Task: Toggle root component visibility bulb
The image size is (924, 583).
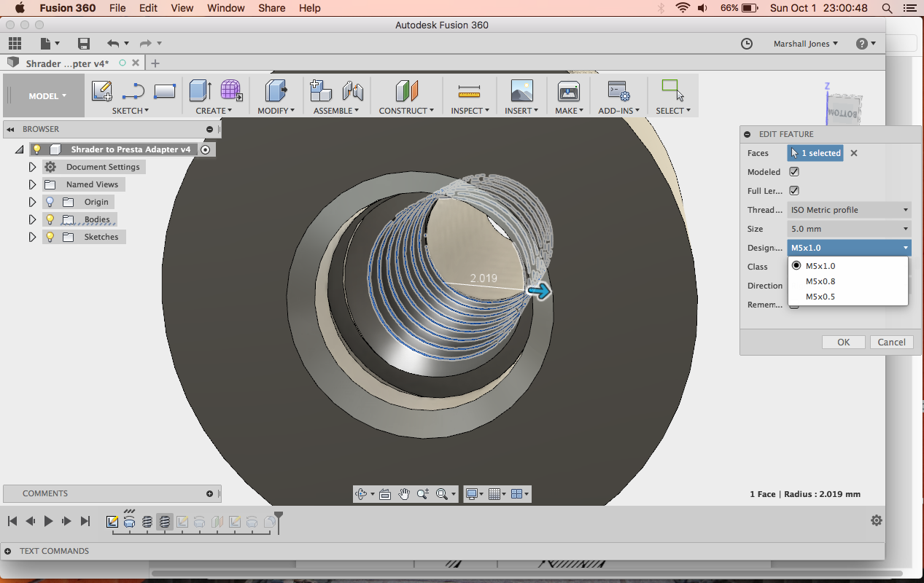Action: 37,149
